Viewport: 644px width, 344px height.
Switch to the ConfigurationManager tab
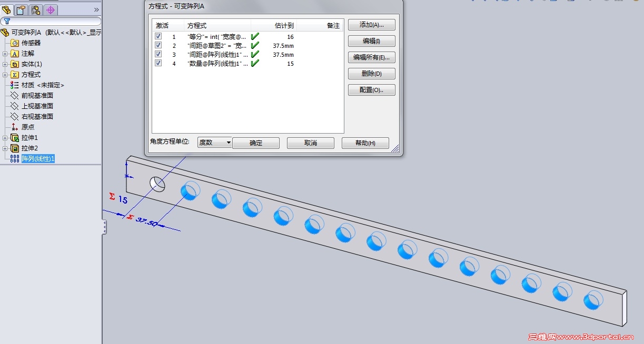(x=36, y=9)
